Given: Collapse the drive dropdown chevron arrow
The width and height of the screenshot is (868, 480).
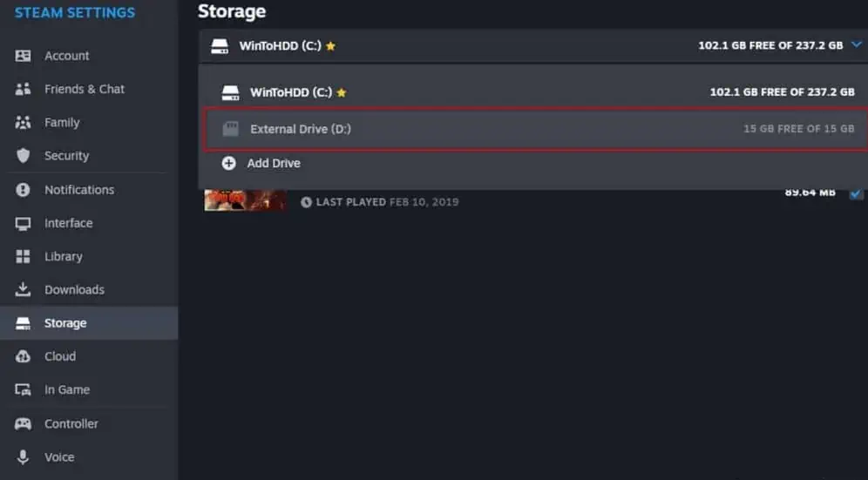Looking at the screenshot, I should point(857,45).
